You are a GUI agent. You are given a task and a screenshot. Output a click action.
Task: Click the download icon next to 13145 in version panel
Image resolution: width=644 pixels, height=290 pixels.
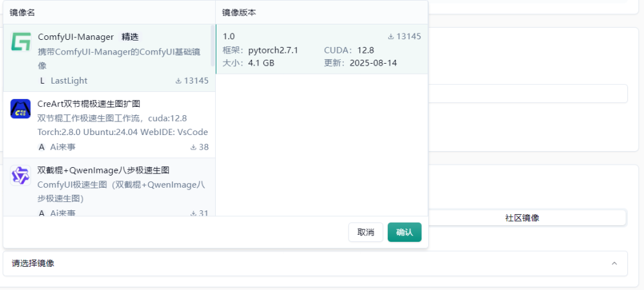click(x=391, y=37)
